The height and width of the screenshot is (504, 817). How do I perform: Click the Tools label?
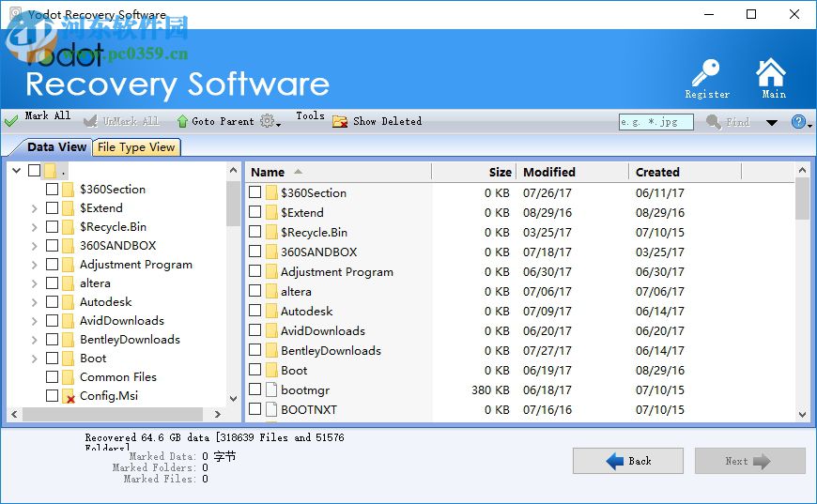[x=310, y=115]
